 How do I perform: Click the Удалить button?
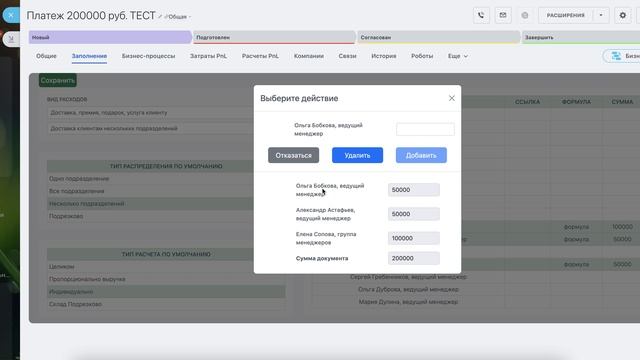[x=357, y=155]
